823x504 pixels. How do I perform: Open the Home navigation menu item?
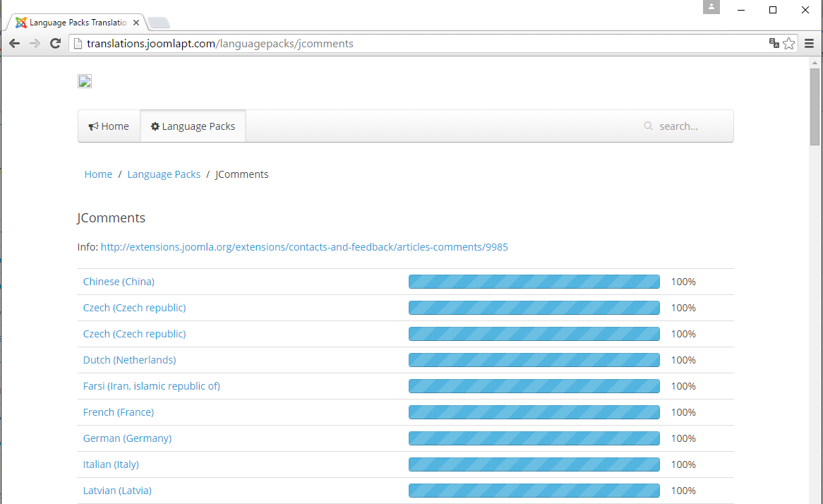click(x=109, y=126)
